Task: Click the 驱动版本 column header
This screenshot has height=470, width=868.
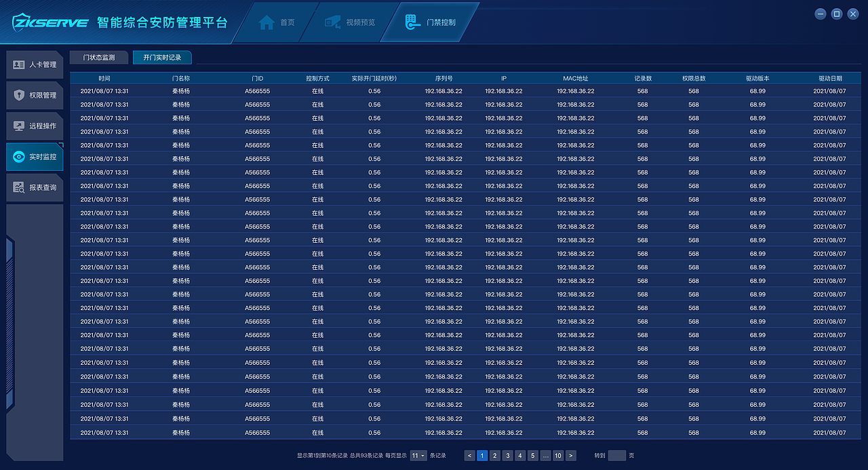Action: (757, 78)
